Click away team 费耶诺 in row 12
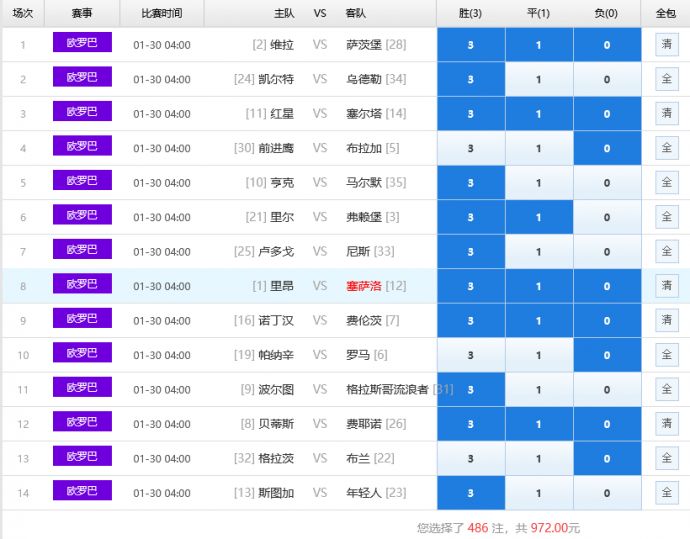This screenshot has width=690, height=539. coord(364,424)
